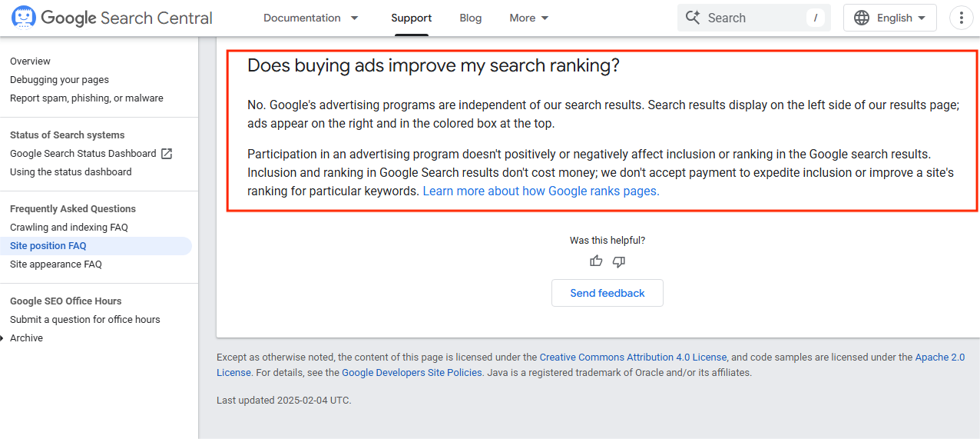980x439 pixels.
Task: Open the English language selector
Action: [x=895, y=18]
